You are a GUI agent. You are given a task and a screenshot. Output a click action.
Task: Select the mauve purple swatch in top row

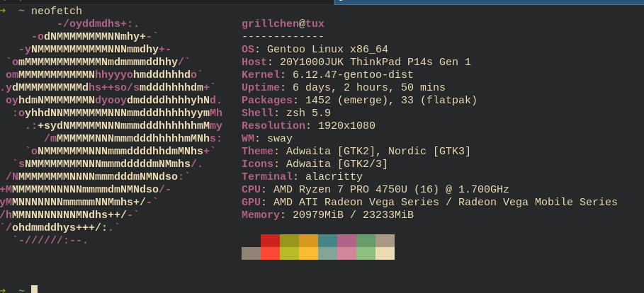coord(346,241)
